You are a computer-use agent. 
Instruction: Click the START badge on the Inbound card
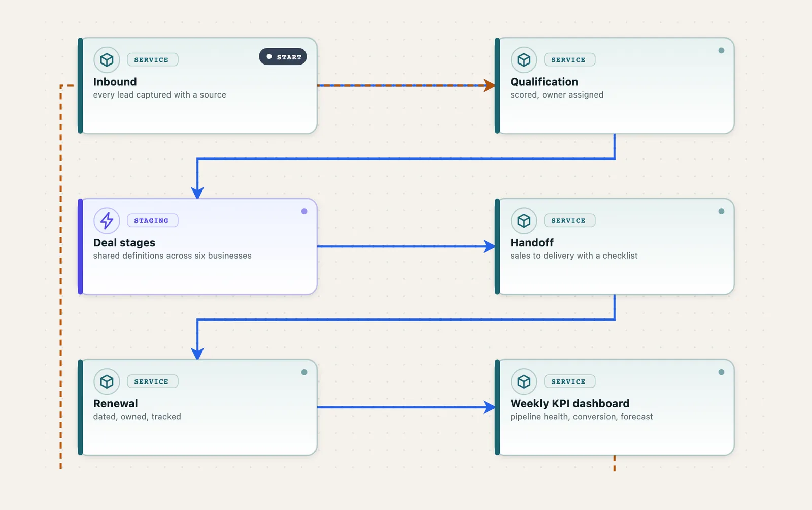[283, 57]
